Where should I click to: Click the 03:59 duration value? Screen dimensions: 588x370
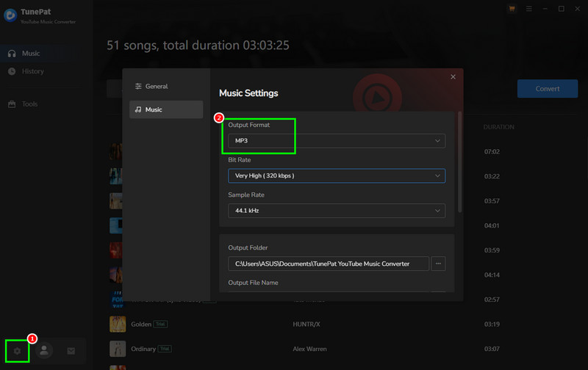(492, 250)
